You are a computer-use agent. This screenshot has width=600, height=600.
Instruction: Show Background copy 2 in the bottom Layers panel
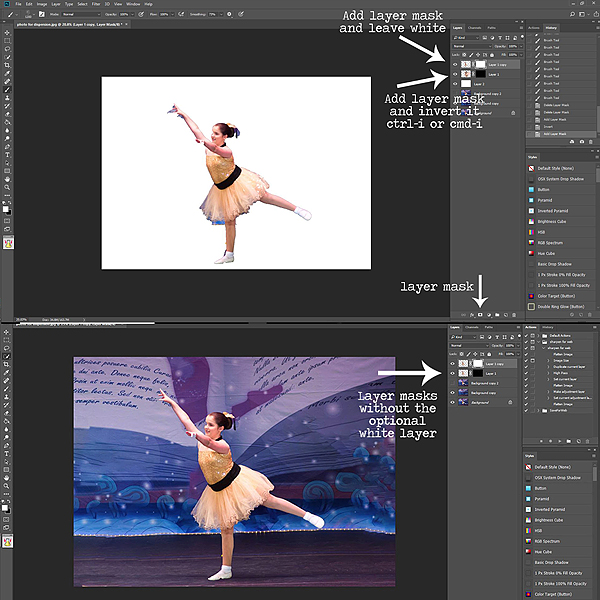coord(452,383)
